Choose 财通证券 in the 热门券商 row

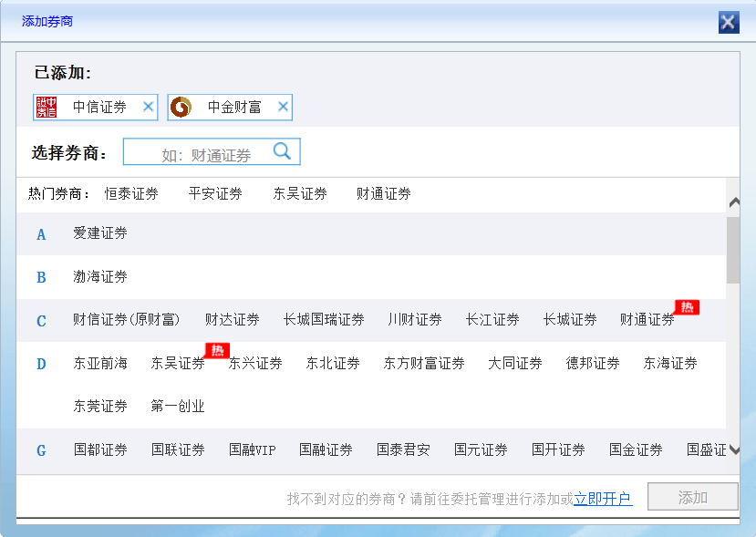pyautogui.click(x=384, y=194)
